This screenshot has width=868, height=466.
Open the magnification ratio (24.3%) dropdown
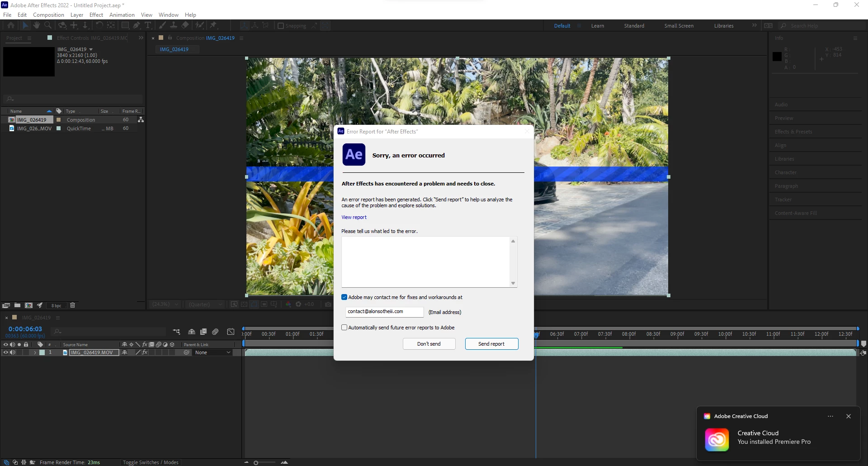point(165,304)
